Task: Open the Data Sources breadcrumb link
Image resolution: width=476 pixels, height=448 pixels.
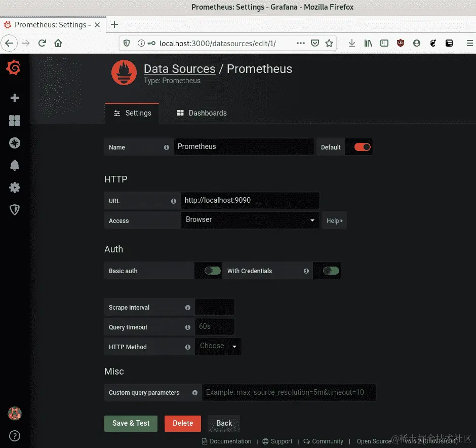Action: point(180,69)
